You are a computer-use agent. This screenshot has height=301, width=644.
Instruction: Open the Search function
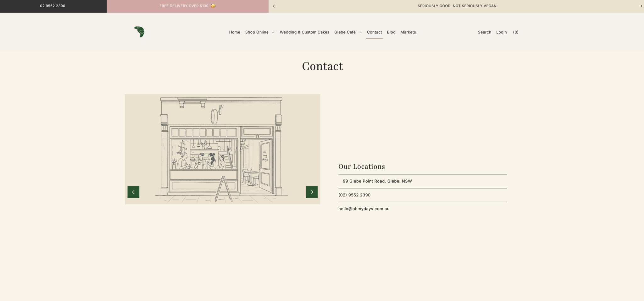pyautogui.click(x=484, y=32)
